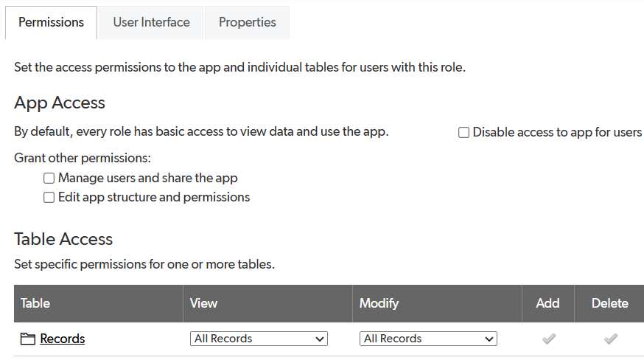
Task: Toggle the Add checkmark for Records
Action: (x=548, y=339)
